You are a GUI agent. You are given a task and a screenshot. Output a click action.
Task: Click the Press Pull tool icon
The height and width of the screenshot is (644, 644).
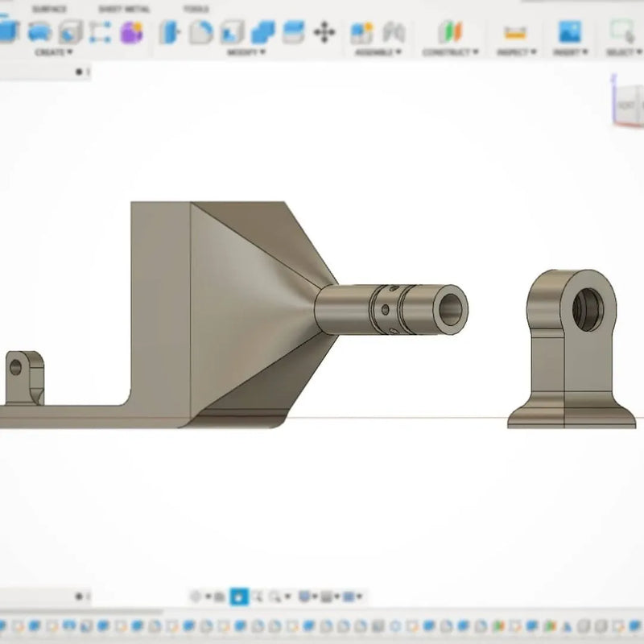[x=170, y=32]
